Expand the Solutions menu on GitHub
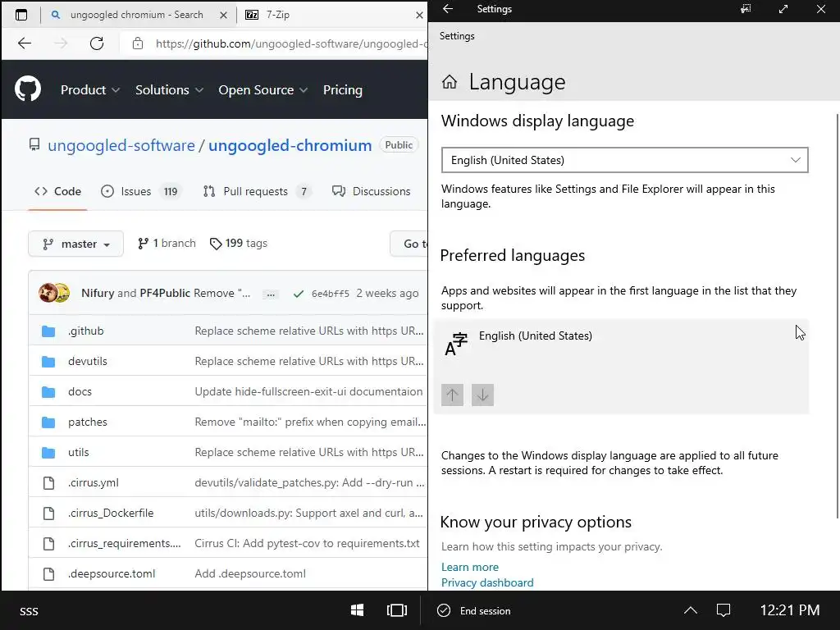The width and height of the screenshot is (840, 630). tap(169, 90)
